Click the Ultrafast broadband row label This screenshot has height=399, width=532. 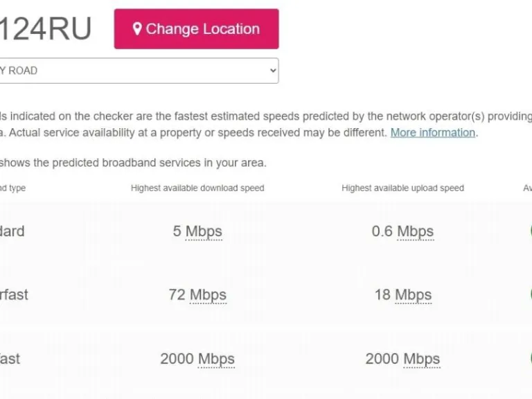click(x=10, y=359)
